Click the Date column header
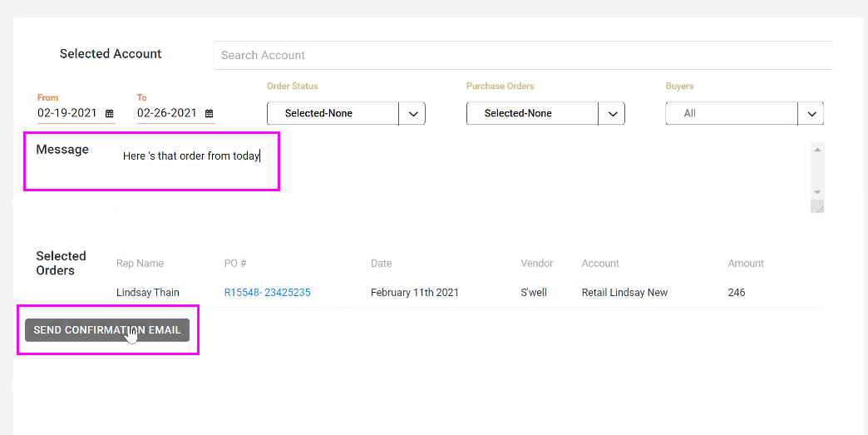The height and width of the screenshot is (435, 868). [x=381, y=264]
